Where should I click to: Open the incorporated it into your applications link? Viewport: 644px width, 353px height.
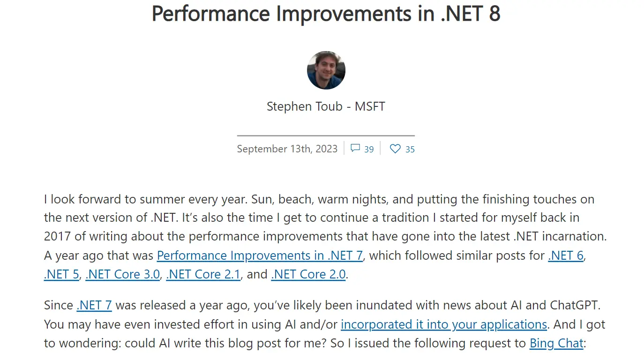pos(443,324)
